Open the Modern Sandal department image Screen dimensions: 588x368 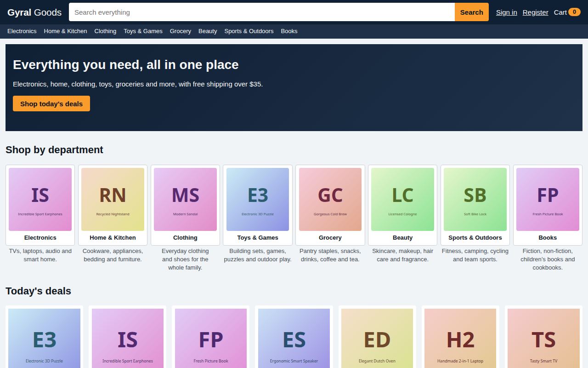point(185,199)
